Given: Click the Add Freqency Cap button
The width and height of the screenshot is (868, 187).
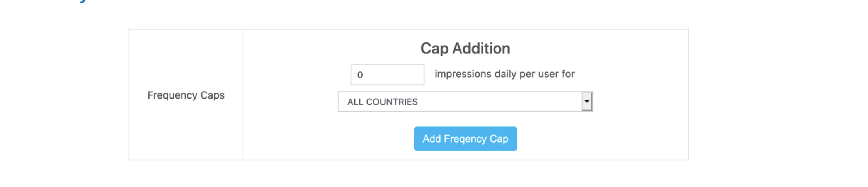Looking at the screenshot, I should click(x=465, y=139).
